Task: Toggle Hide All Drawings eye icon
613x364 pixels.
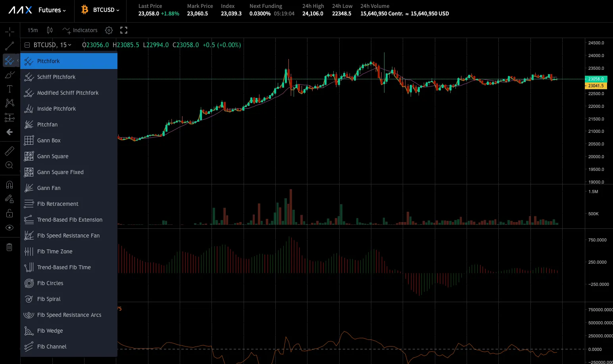Action: [x=10, y=227]
